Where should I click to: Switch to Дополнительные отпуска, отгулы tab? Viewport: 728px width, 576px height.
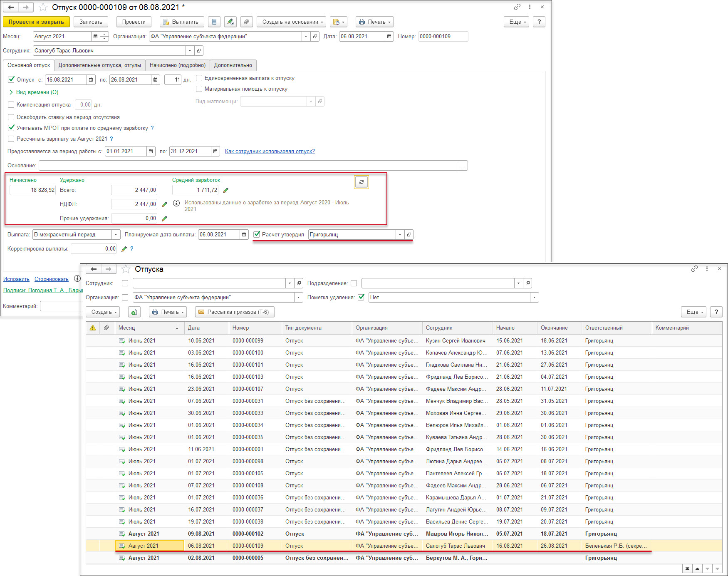pos(100,65)
